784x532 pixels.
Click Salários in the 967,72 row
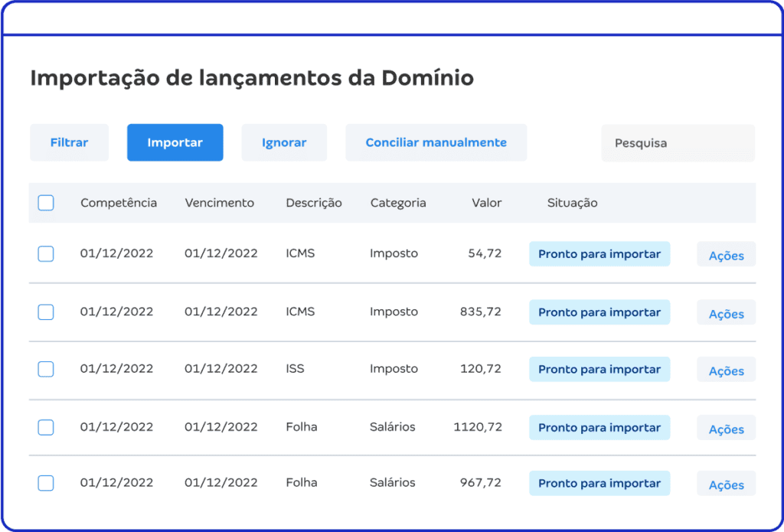tap(393, 483)
